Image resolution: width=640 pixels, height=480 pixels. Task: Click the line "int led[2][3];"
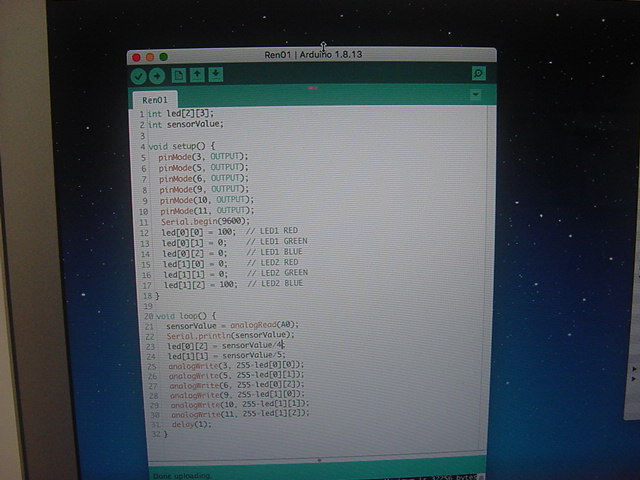[x=180, y=113]
